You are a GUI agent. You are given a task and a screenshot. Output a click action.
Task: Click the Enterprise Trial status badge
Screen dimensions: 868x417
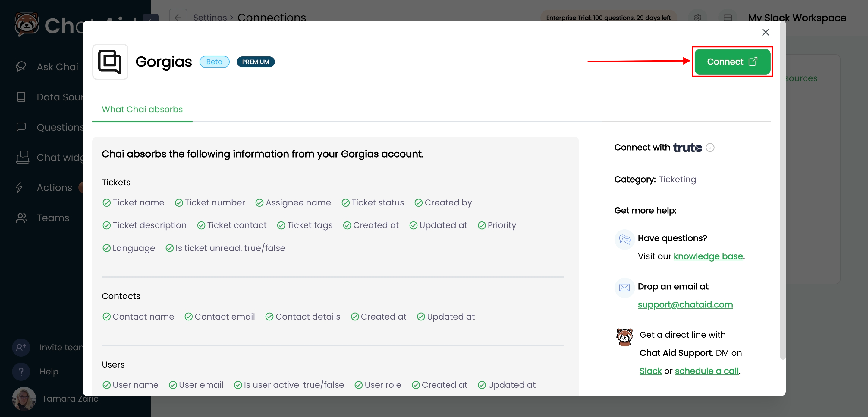[608, 18]
